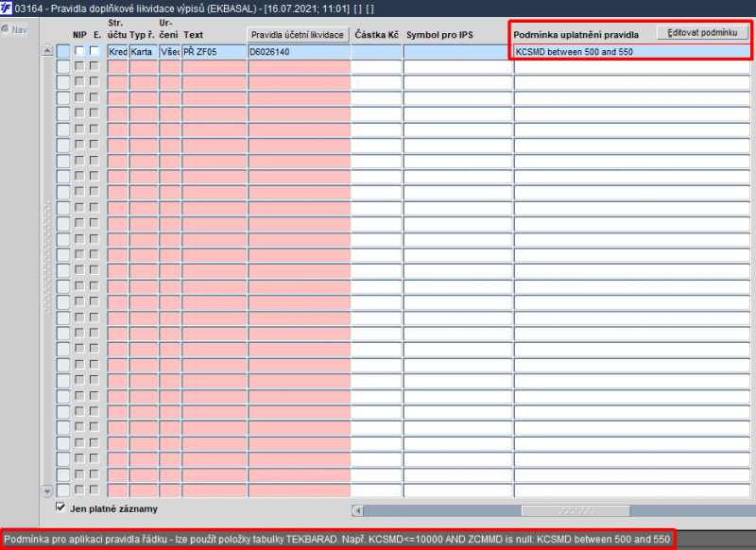Screen dimensions: 756x550
Task: Click the Částka Kč field of PŘ ZF05 row
Action: 376,52
